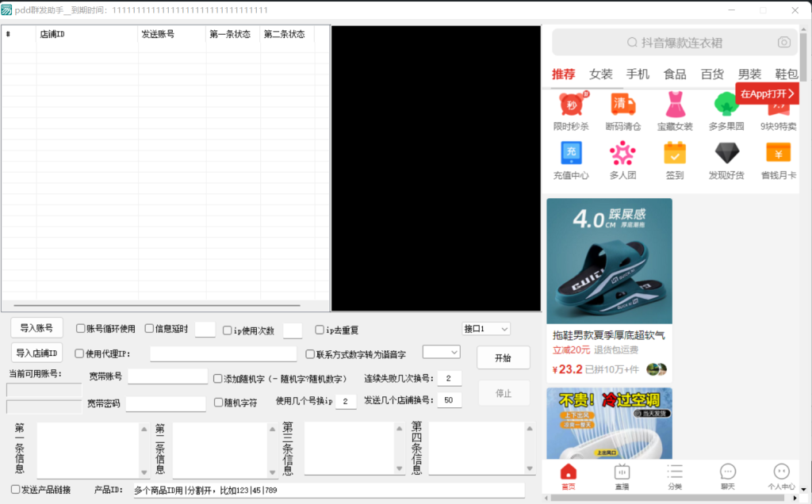
Task: Enable the 账号循环使用 checkbox
Action: coord(81,329)
